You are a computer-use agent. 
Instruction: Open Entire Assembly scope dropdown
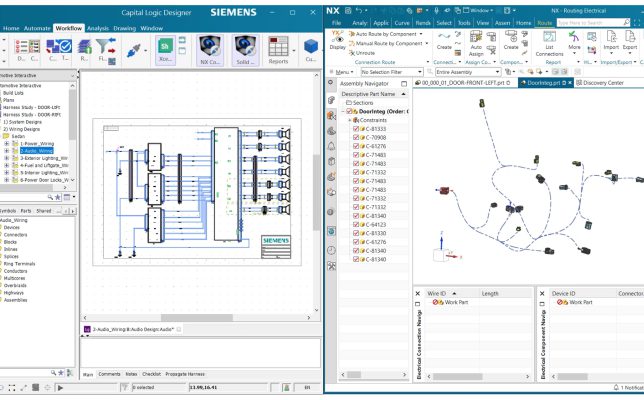tap(468, 72)
